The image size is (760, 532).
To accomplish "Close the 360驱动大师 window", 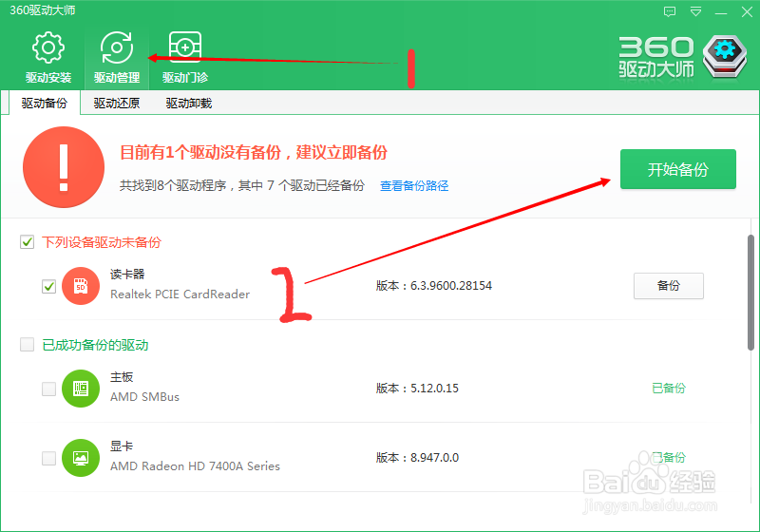I will [747, 12].
